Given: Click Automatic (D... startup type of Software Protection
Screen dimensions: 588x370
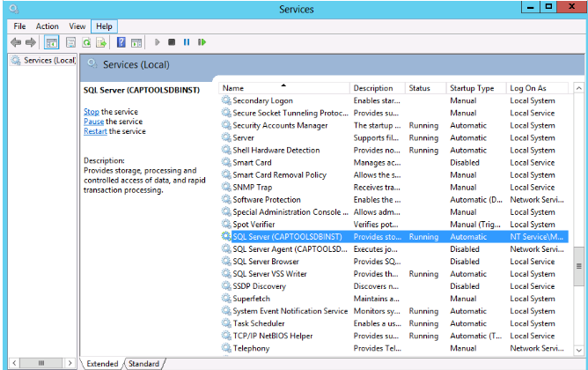Looking at the screenshot, I should (x=476, y=200).
